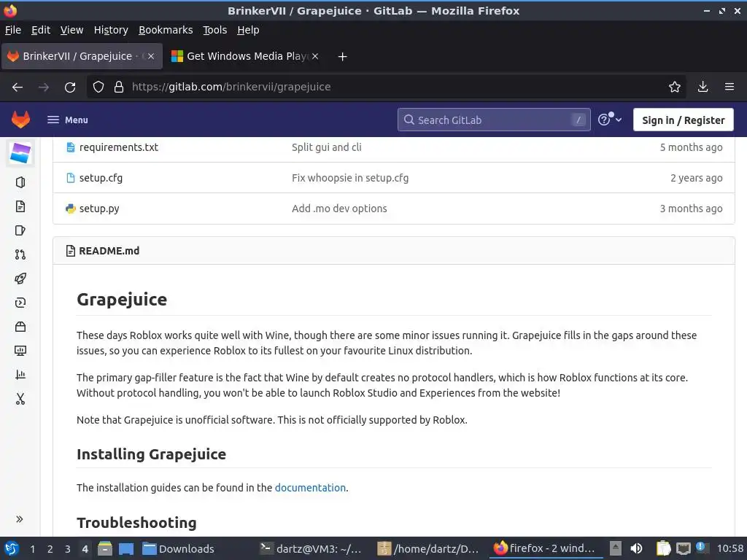
Task: Open the Edit menu
Action: 41,30
